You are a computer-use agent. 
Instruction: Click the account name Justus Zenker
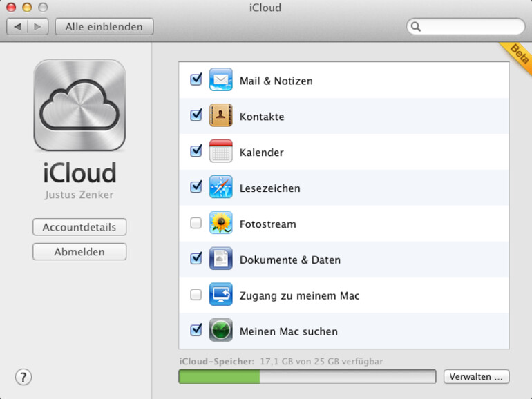(79, 195)
